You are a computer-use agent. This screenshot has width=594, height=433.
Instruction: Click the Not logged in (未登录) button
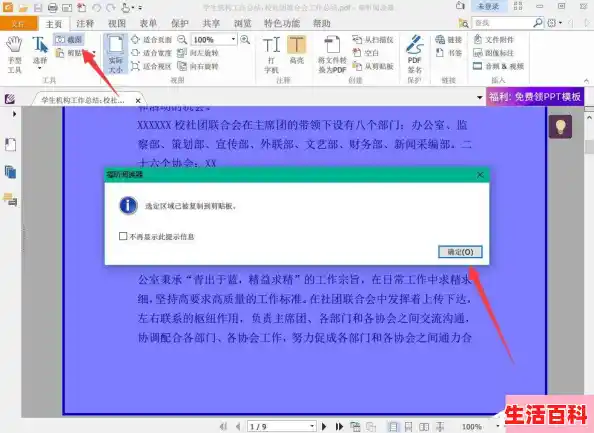click(488, 6)
